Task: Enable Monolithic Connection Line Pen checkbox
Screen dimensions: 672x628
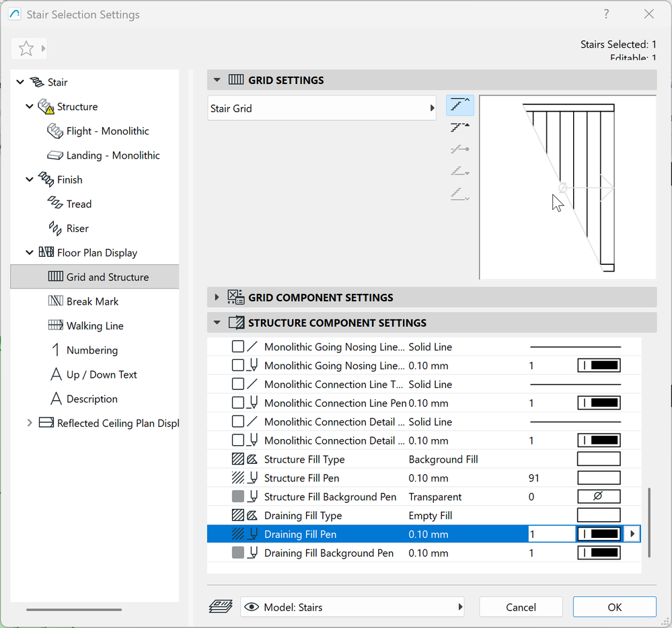Action: point(237,403)
